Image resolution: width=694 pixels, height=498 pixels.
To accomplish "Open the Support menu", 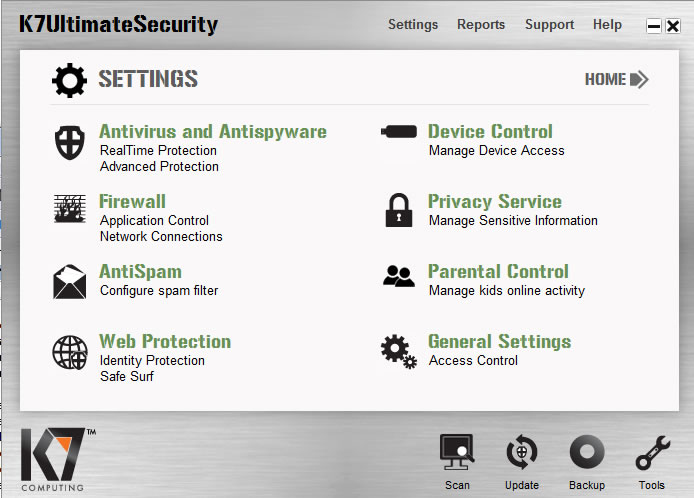I will coord(550,25).
